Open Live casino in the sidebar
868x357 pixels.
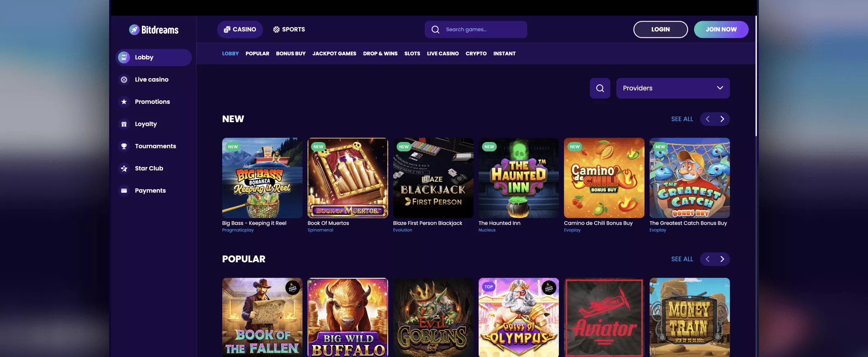154,80
